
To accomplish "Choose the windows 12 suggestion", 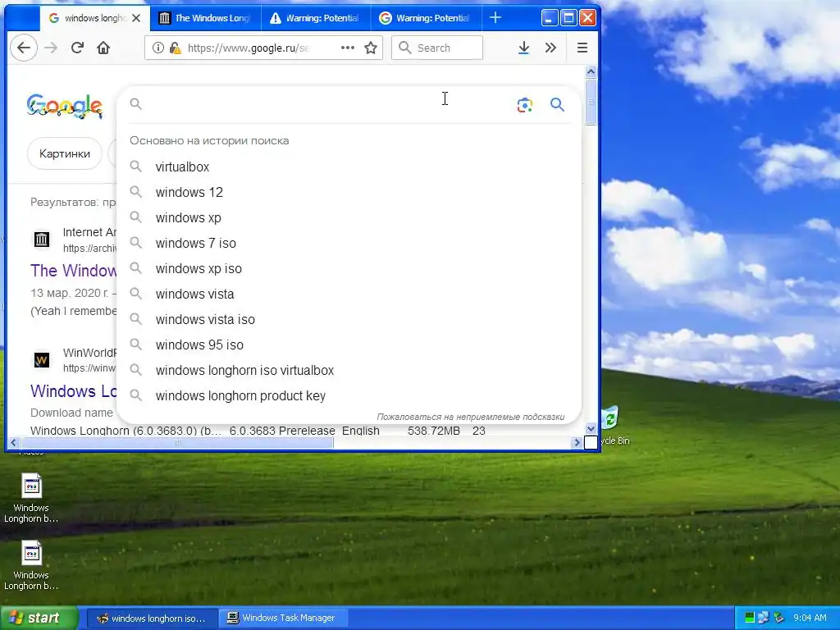I will coord(349,192).
